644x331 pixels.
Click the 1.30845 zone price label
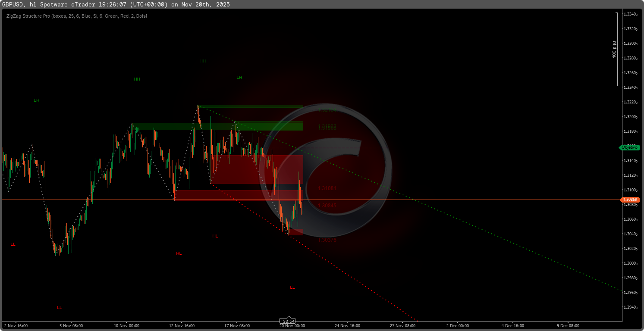click(x=327, y=206)
